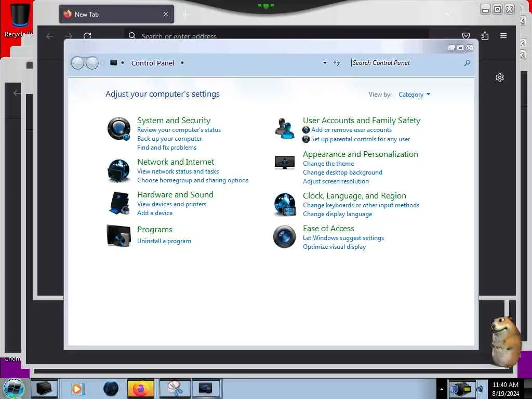This screenshot has height=399, width=532.
Task: Open Firefox hamburger application menu
Action: click(x=503, y=36)
